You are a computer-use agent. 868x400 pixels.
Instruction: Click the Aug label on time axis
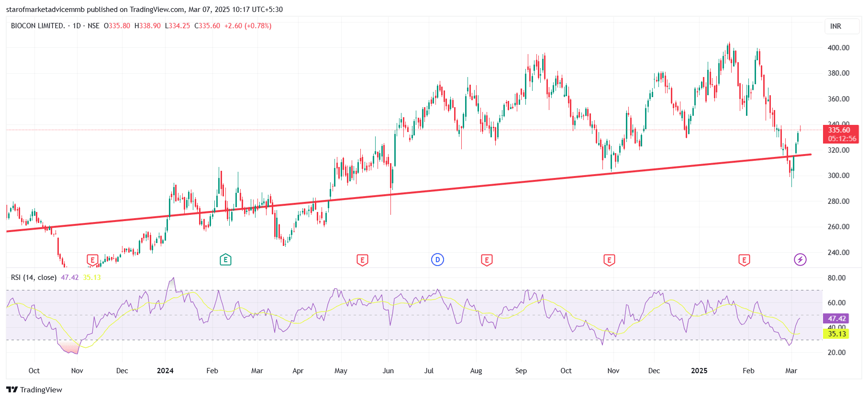[476, 371]
